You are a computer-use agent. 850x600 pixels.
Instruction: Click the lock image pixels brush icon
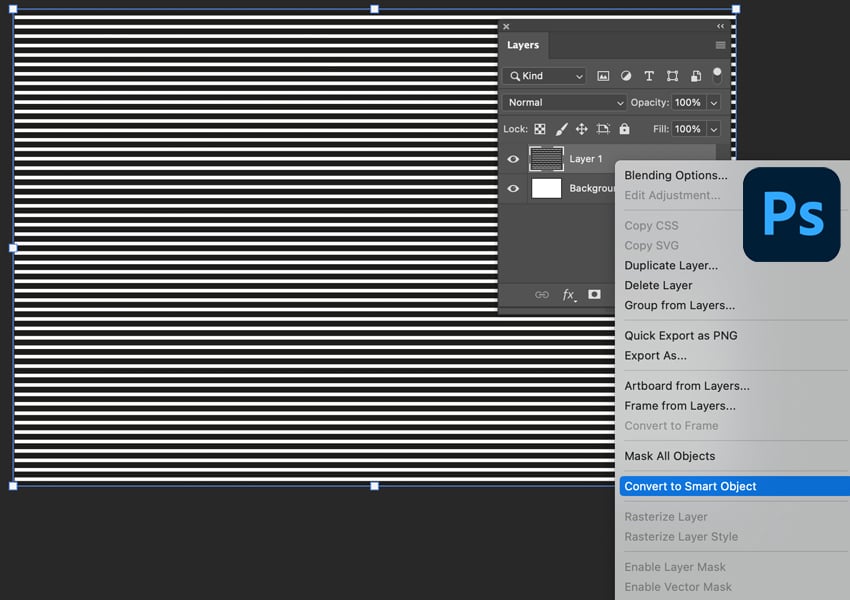[561, 129]
